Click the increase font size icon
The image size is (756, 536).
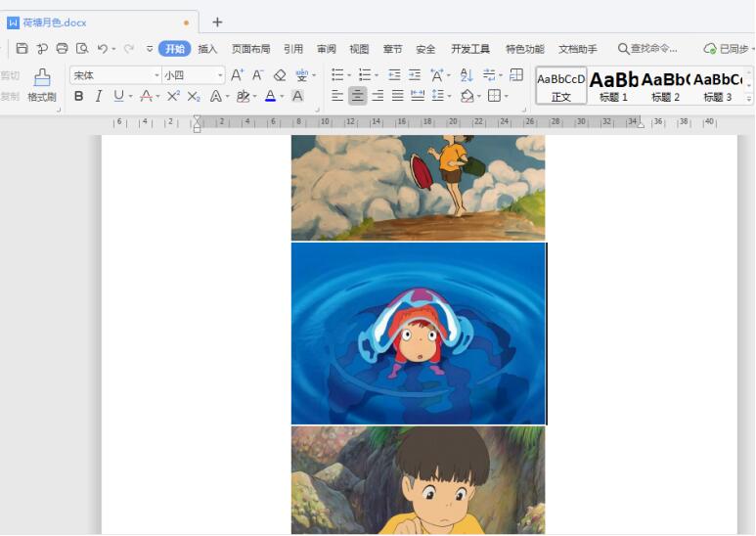[x=237, y=75]
